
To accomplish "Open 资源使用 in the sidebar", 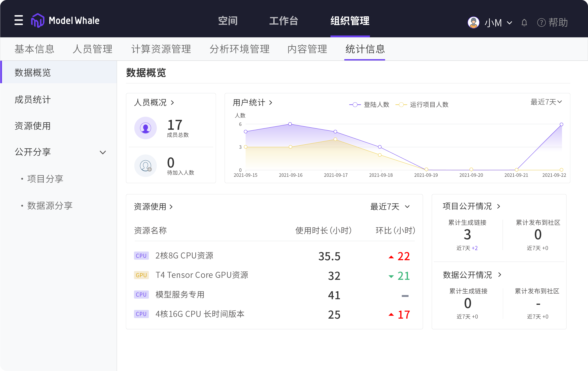I will click(33, 126).
